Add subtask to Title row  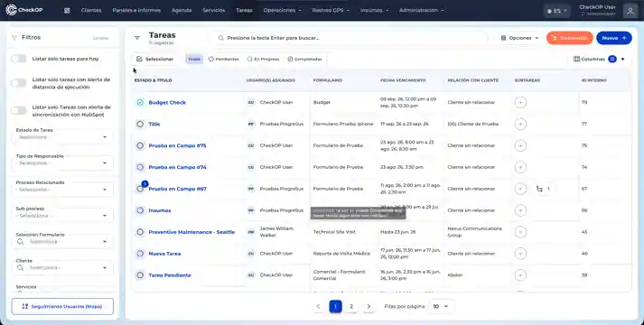click(x=520, y=124)
